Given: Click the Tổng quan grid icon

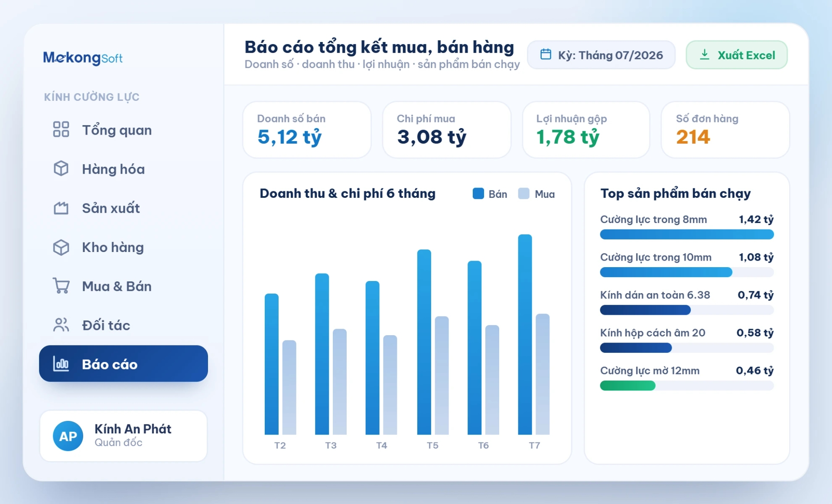Looking at the screenshot, I should 61,129.
